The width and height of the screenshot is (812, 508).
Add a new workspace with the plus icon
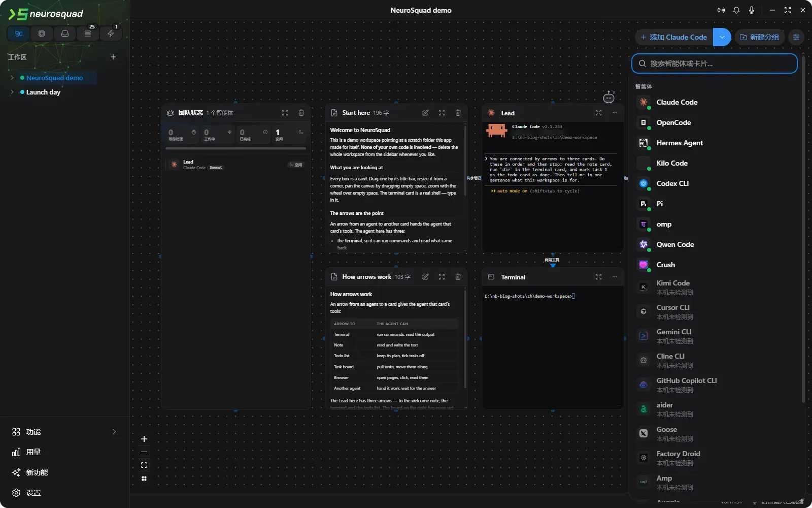[113, 57]
